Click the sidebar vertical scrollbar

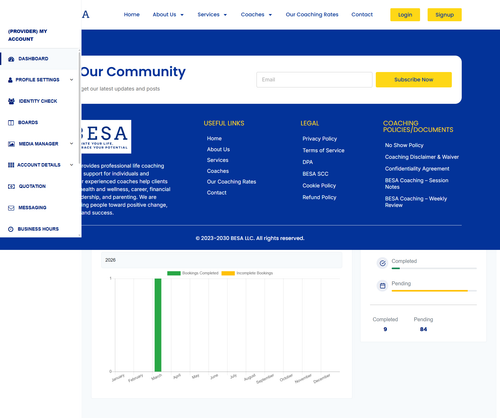click(79, 107)
